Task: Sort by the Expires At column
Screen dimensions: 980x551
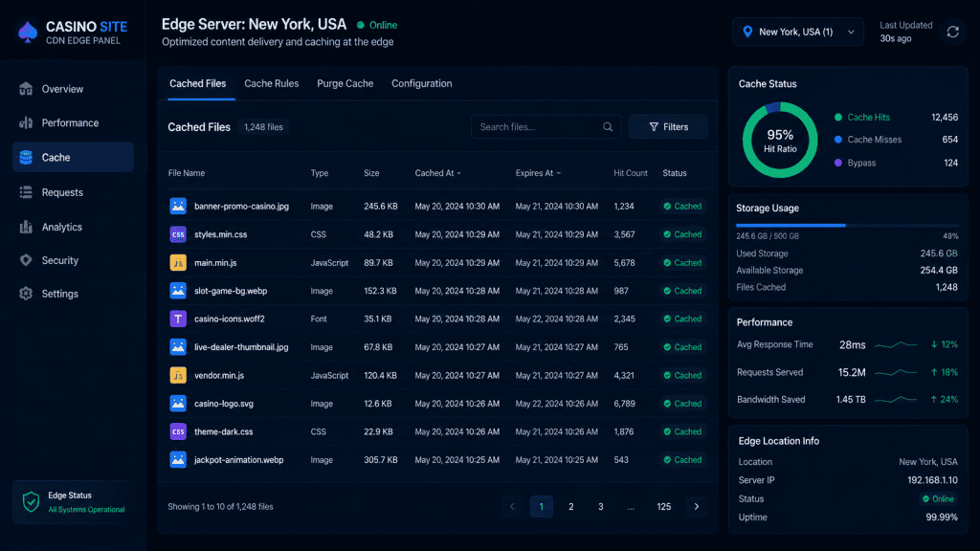Action: [x=538, y=173]
